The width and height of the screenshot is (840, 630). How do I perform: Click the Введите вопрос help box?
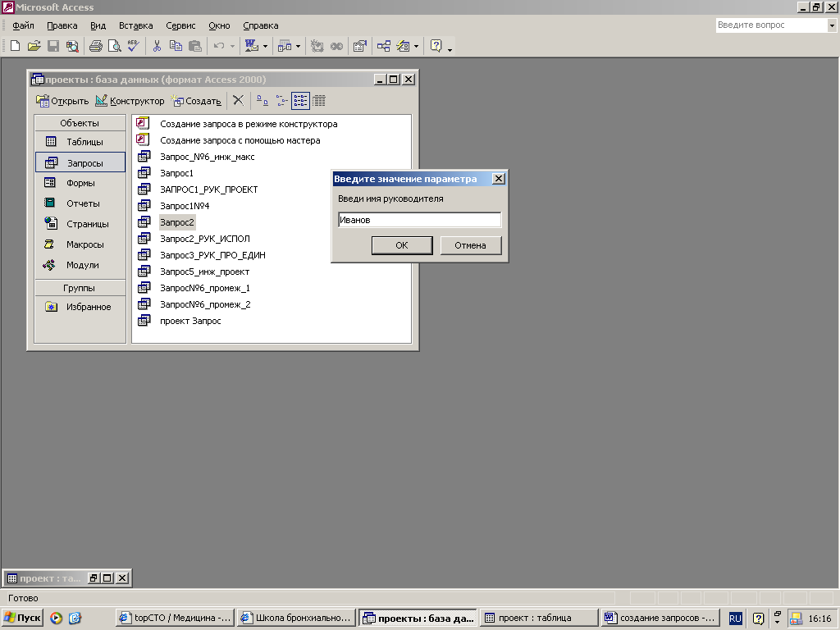pyautogui.click(x=771, y=25)
